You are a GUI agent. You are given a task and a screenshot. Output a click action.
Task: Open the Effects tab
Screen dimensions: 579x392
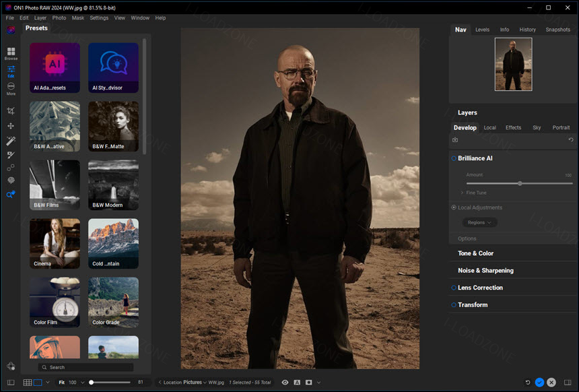(x=513, y=127)
